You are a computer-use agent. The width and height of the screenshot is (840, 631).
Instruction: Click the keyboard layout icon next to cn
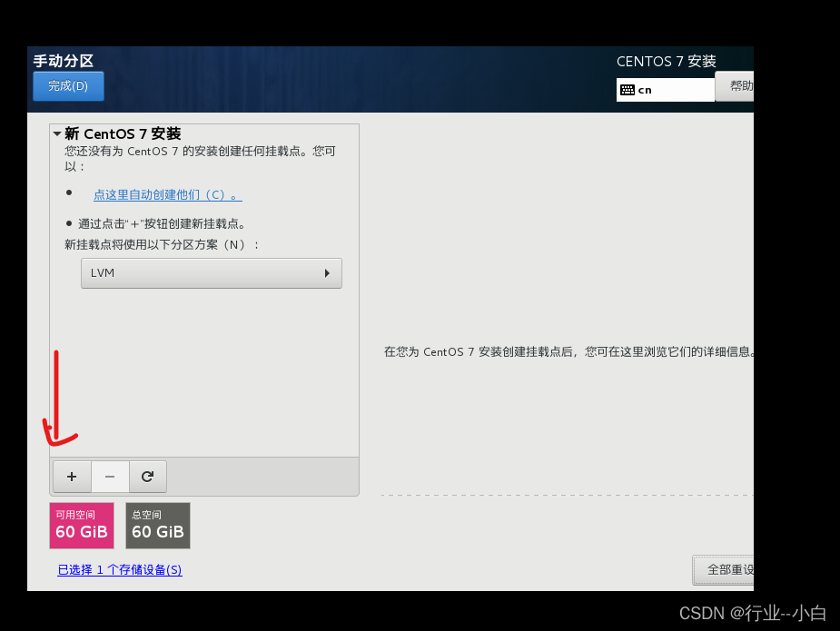click(x=628, y=90)
